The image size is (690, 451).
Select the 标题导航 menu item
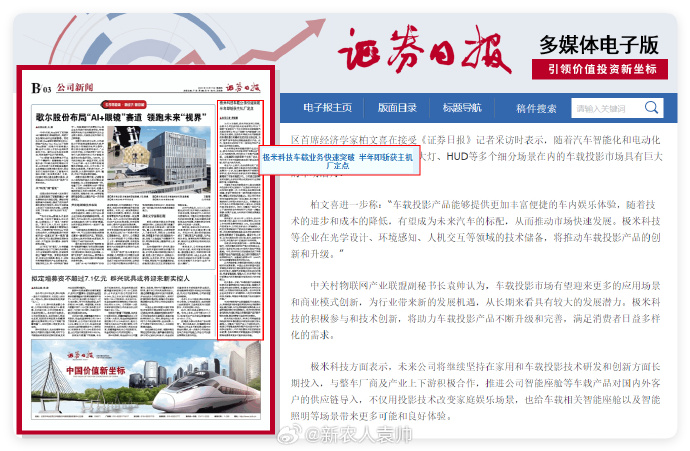pyautogui.click(x=462, y=108)
